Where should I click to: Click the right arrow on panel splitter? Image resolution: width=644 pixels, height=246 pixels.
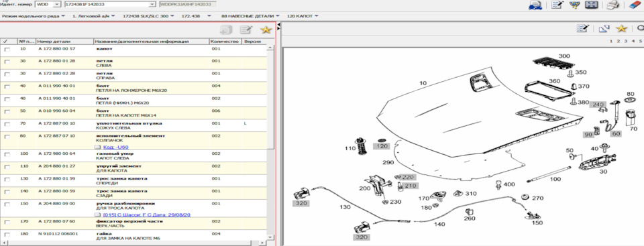(x=278, y=29)
